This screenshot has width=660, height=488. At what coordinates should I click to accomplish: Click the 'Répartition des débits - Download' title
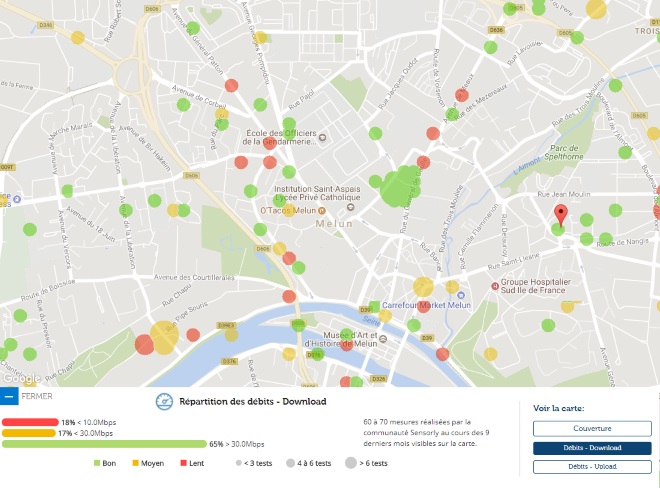253,401
